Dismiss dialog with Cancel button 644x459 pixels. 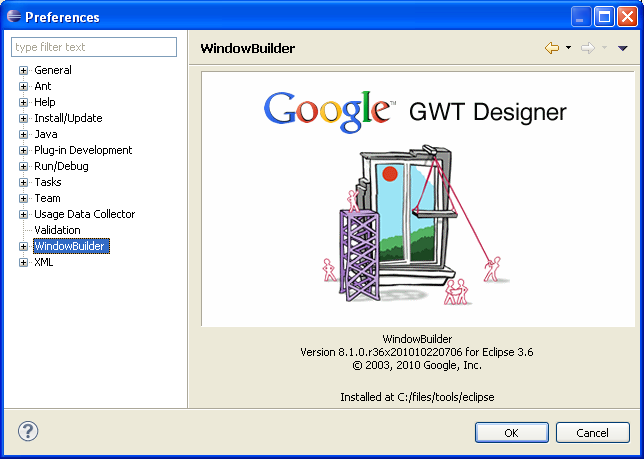592,433
